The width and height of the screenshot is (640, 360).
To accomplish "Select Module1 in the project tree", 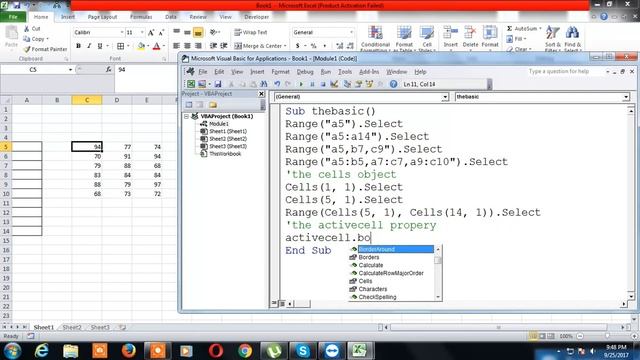I will point(219,124).
